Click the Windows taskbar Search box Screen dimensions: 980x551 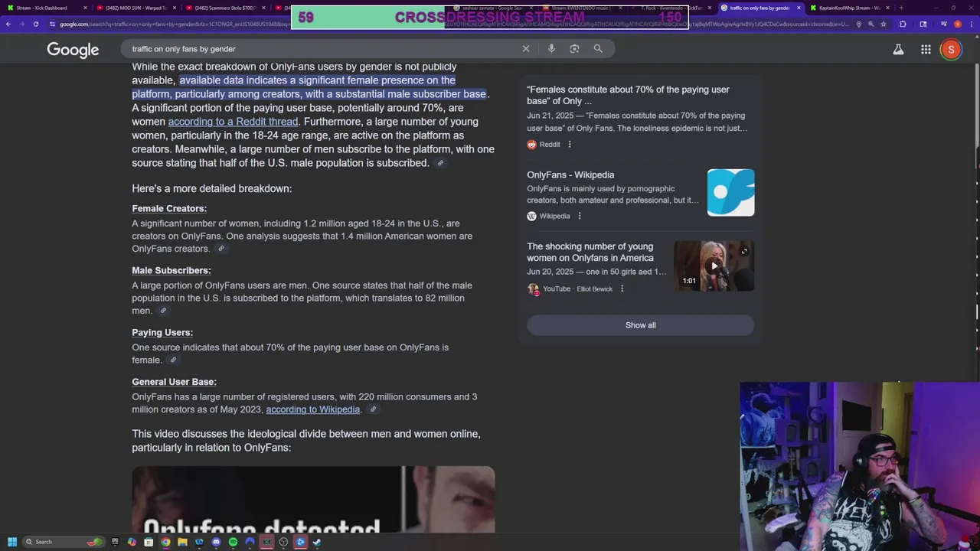pos(64,542)
